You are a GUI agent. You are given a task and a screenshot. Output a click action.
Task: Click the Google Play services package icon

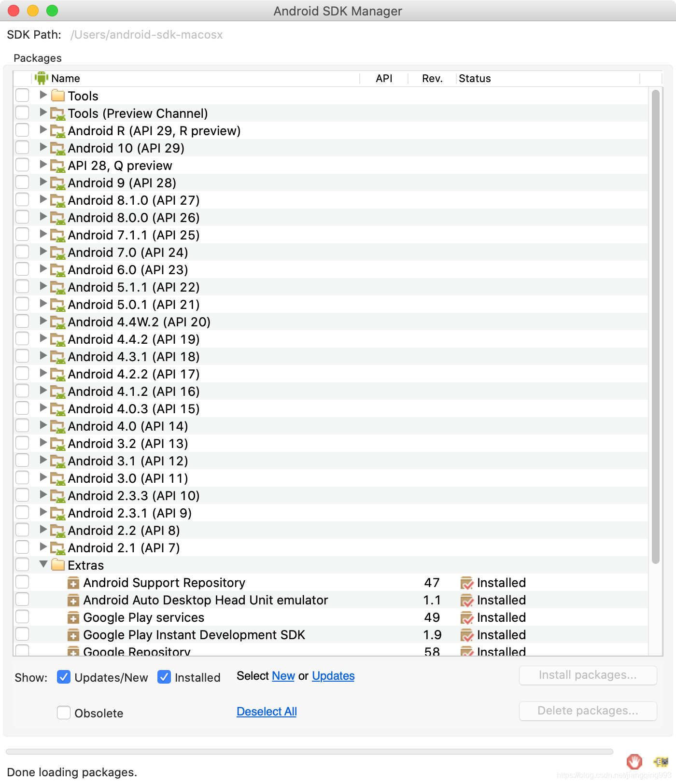[x=73, y=618]
